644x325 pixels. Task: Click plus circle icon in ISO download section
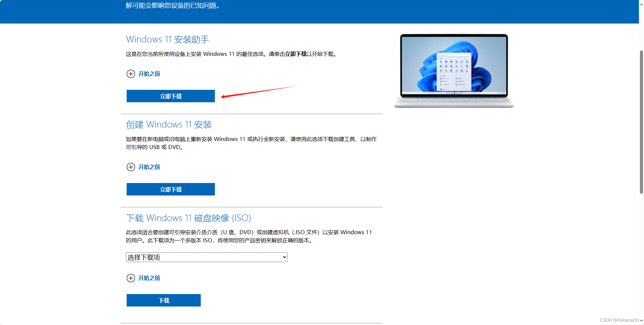coord(131,278)
